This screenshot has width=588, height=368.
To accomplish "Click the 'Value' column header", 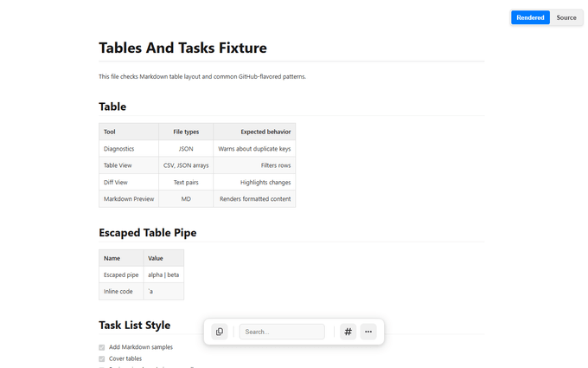I will pyautogui.click(x=163, y=258).
